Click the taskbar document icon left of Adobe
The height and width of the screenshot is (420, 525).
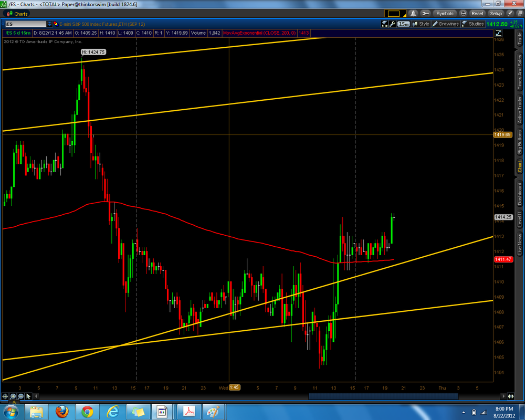162,412
